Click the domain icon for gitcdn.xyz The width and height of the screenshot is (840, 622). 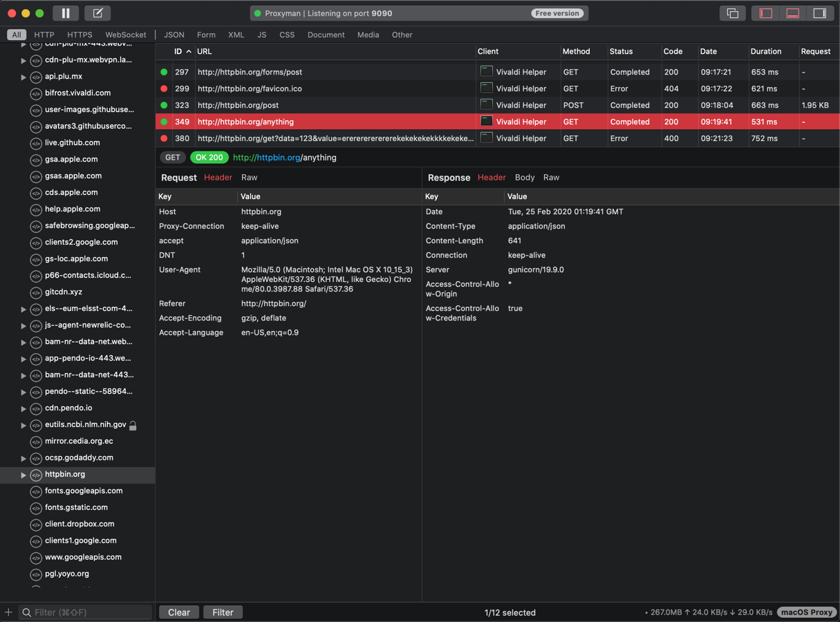(x=36, y=292)
